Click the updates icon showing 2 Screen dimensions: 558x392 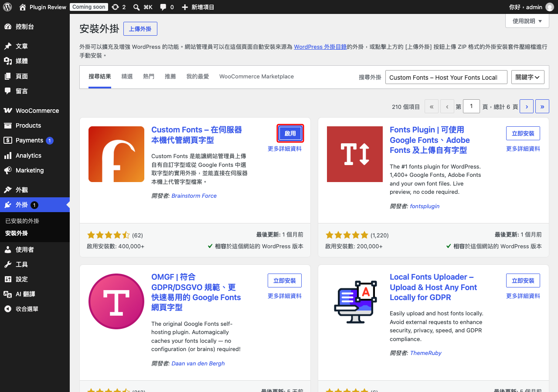(x=119, y=7)
